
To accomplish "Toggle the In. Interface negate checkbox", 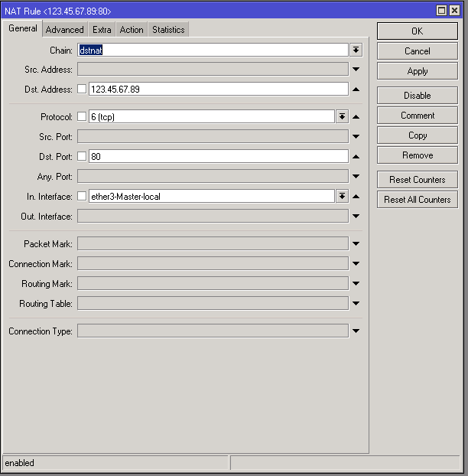I will [x=82, y=196].
